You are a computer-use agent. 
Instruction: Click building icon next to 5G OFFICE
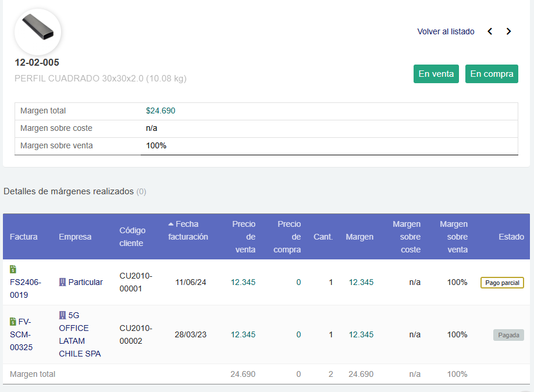click(62, 315)
